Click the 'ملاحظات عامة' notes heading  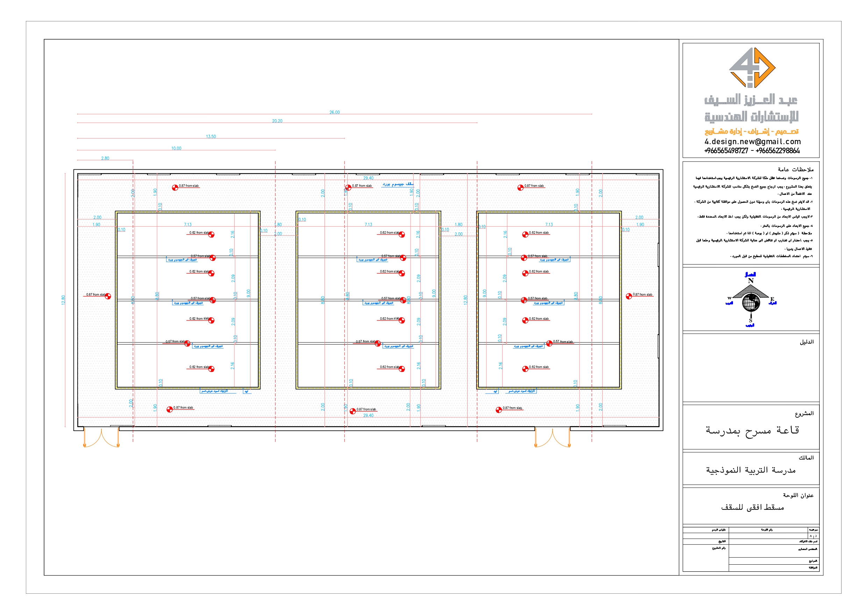[x=795, y=169]
